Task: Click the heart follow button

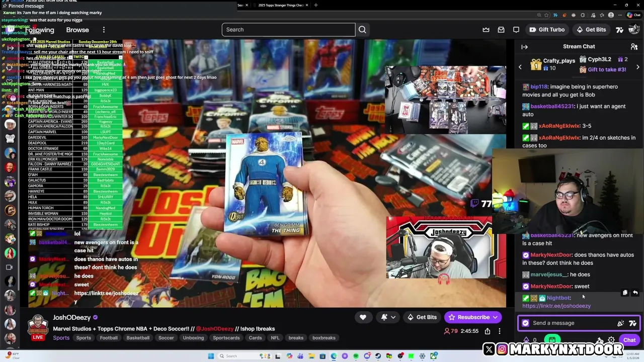Action: click(363, 317)
